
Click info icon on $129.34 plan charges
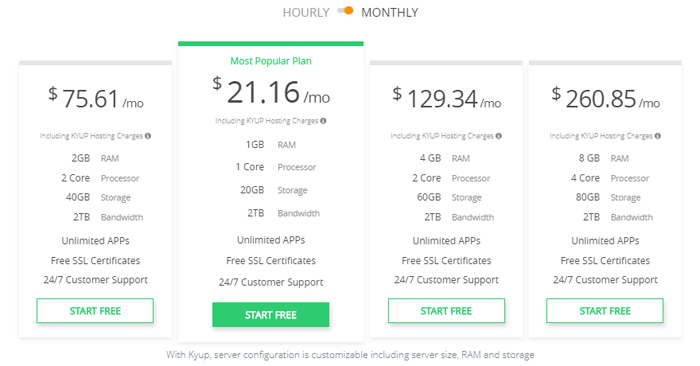499,136
